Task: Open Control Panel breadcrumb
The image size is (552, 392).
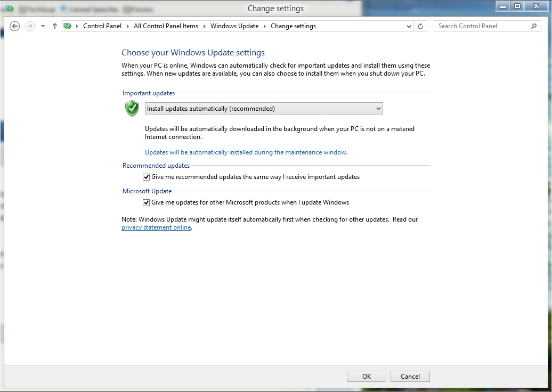Action: (x=102, y=26)
